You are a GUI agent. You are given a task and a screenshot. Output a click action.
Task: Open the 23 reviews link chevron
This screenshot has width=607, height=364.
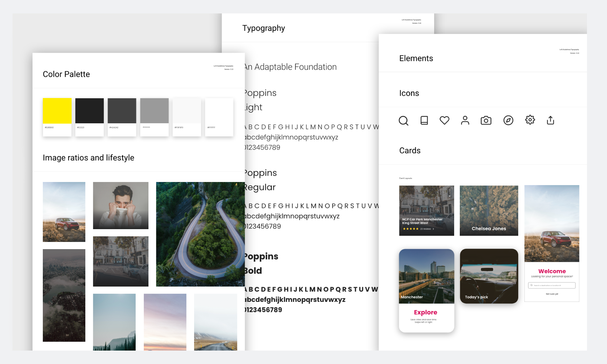coord(433,229)
